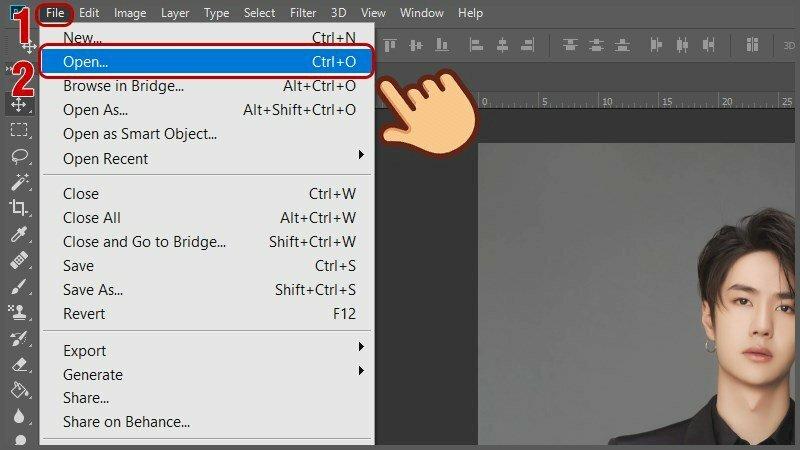Click the Auto-Align Layers icon
The width and height of the screenshot is (800, 450).
pos(752,45)
